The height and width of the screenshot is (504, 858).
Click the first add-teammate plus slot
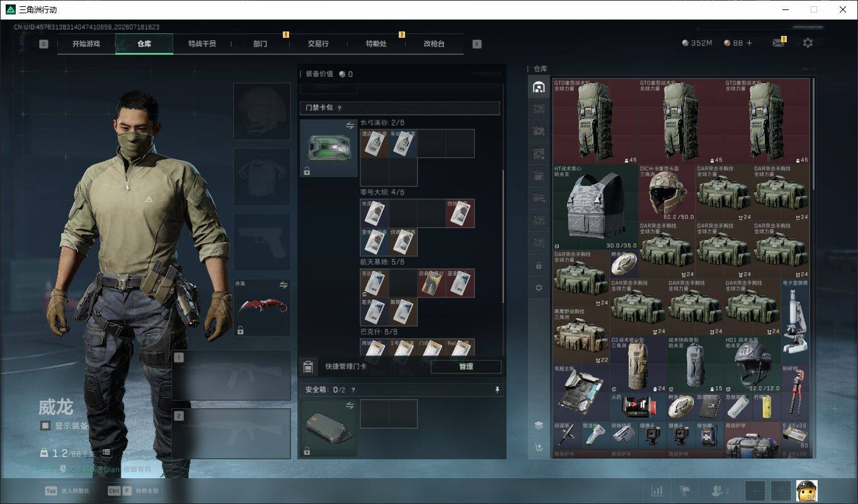(755, 490)
